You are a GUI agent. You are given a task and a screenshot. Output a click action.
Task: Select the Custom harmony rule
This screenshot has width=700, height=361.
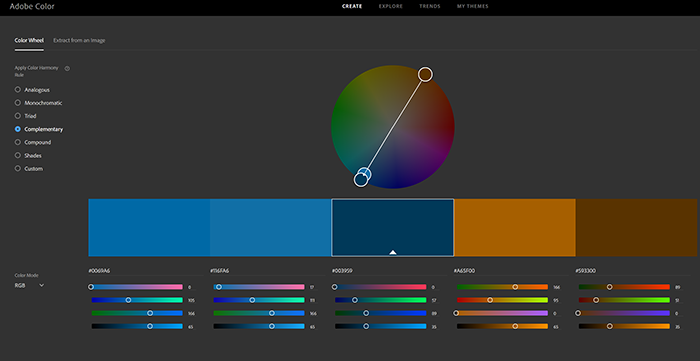[29, 169]
